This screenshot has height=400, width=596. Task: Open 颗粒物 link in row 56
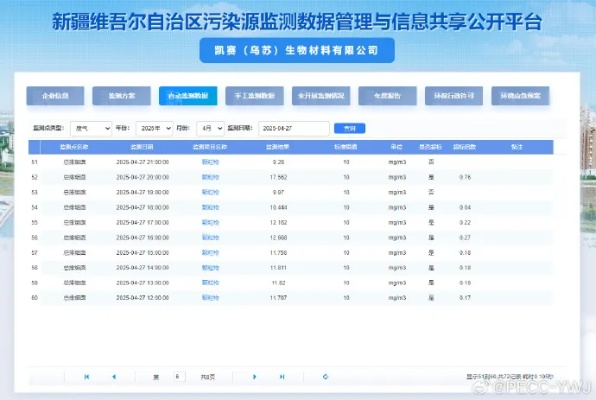coord(210,238)
